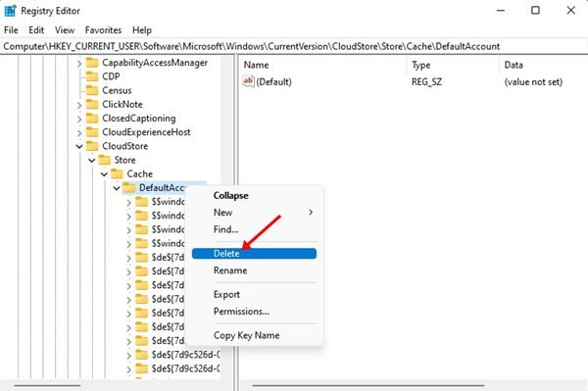Choose Find... from the context menu
588x391 pixels.
(254, 229)
